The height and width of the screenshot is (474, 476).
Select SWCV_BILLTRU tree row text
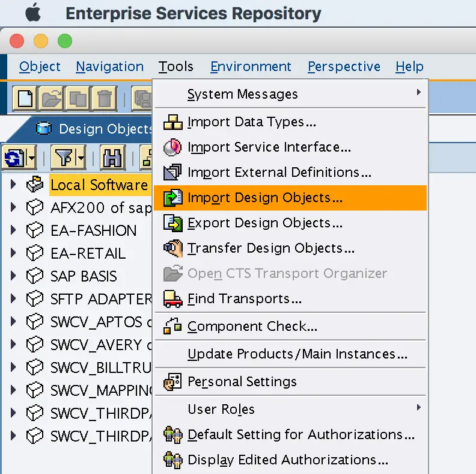click(101, 368)
